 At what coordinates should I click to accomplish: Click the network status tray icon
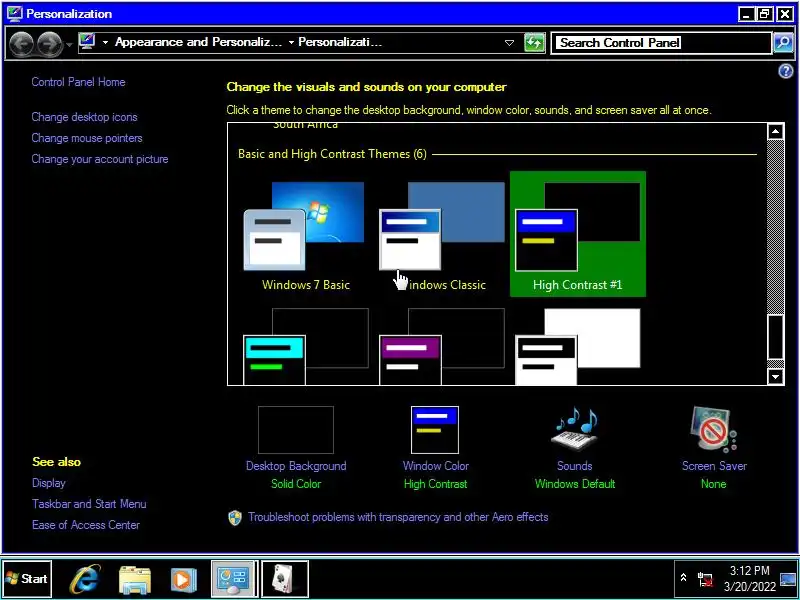point(706,580)
